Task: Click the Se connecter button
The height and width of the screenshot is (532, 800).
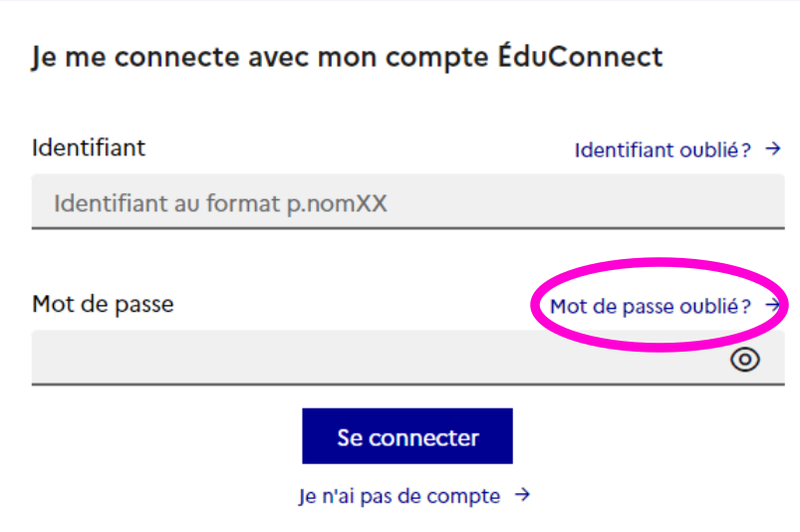Action: (407, 436)
